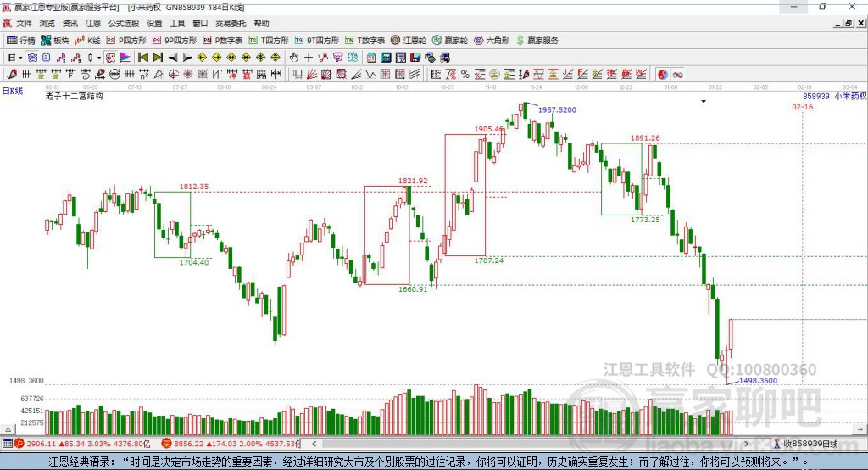The width and height of the screenshot is (868, 470).
Task: Click the 老子十二宫结构 chart title
Action: pos(75,96)
